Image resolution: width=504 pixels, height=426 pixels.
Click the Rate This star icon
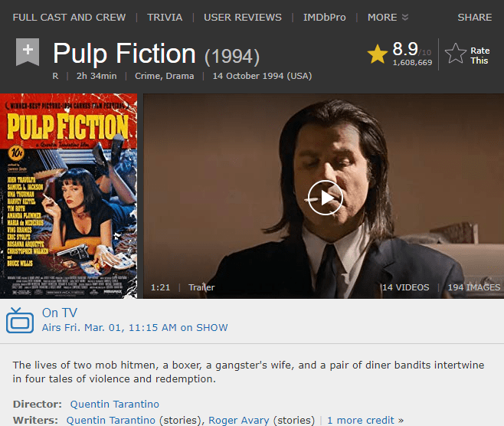(456, 54)
